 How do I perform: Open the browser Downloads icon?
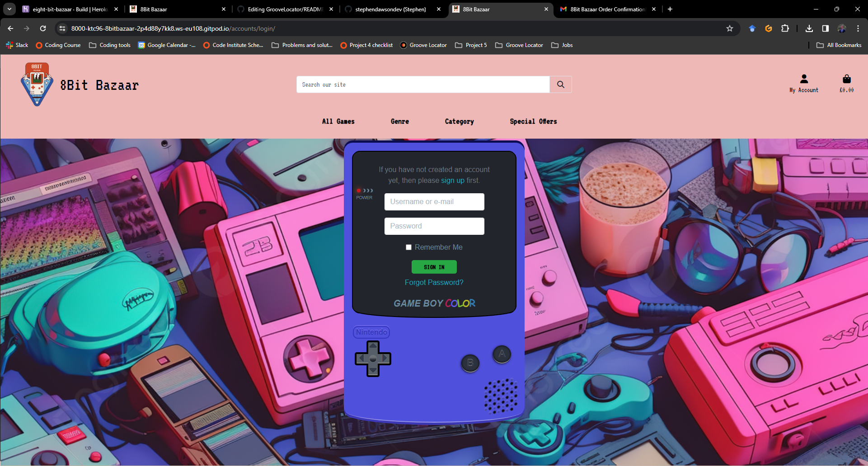pyautogui.click(x=809, y=28)
